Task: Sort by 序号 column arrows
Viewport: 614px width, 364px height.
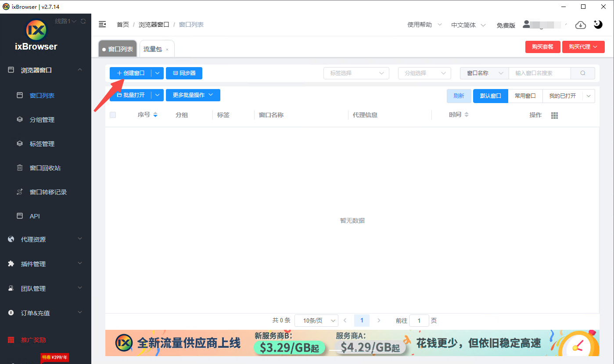Action: (155, 115)
